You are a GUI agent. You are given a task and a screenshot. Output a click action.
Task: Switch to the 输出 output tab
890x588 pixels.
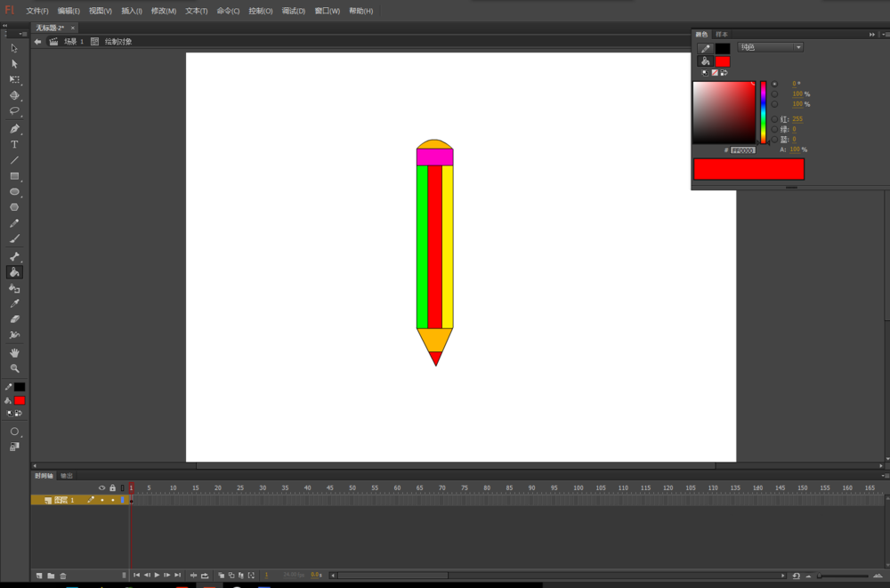click(x=67, y=476)
